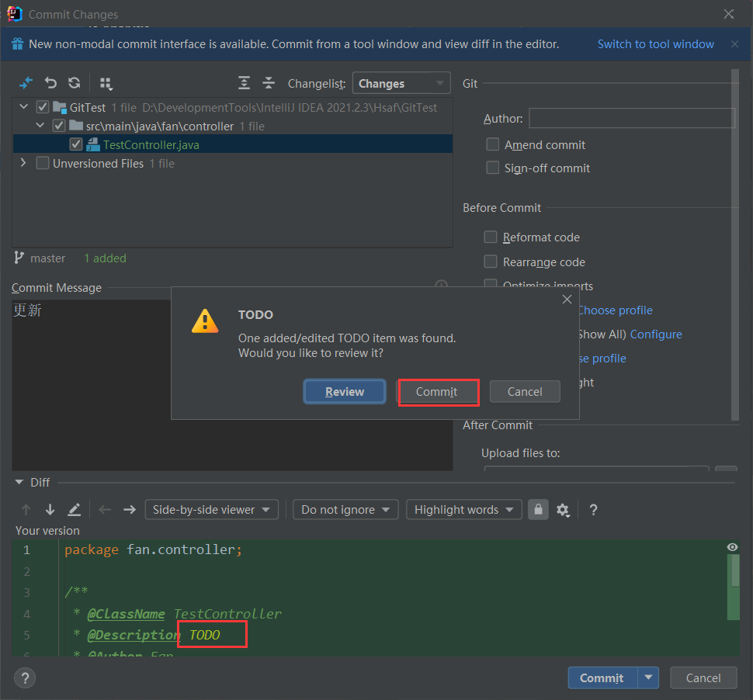Click the compare next file arrow
Image resolution: width=753 pixels, height=700 pixels.
[129, 509]
